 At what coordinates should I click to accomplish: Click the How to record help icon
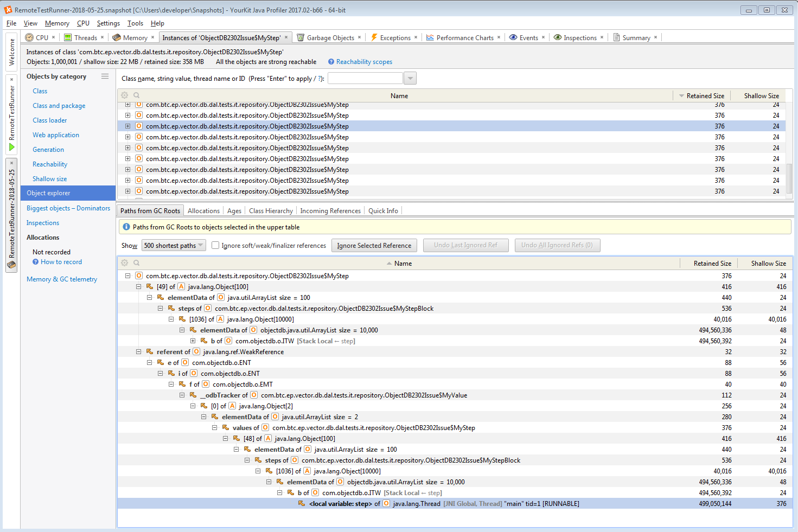pyautogui.click(x=35, y=262)
